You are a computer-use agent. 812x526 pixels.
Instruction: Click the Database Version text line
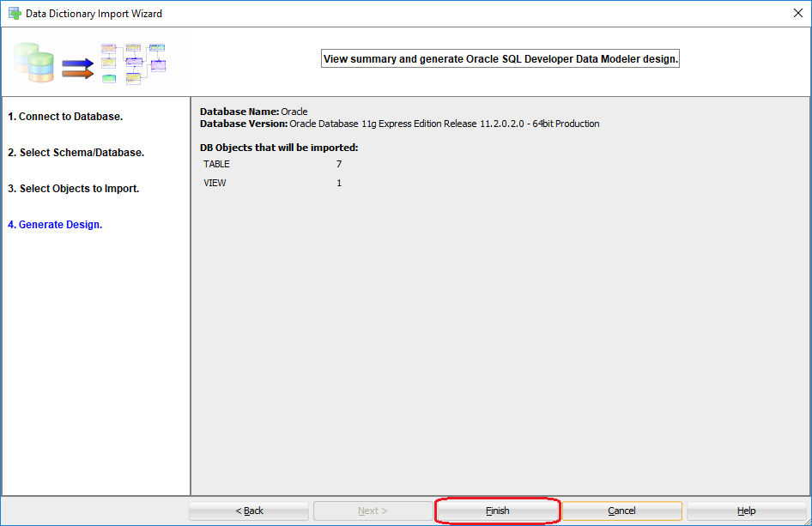click(399, 124)
